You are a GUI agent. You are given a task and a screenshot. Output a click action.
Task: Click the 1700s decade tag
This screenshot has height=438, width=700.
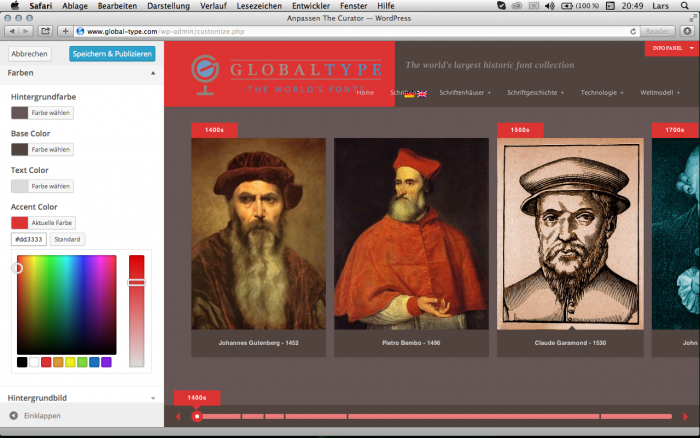675,130
